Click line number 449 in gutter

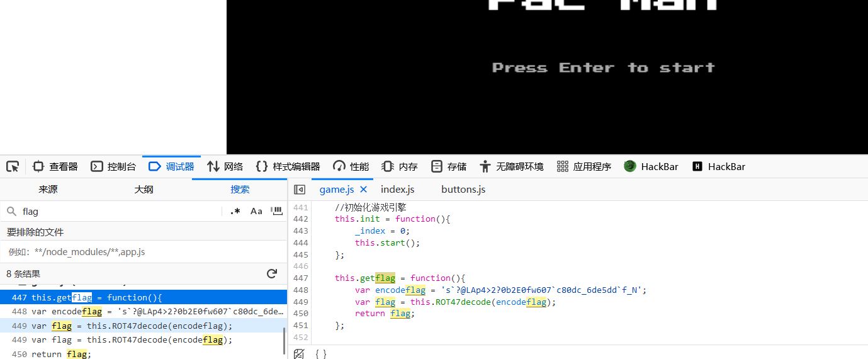[x=301, y=302]
